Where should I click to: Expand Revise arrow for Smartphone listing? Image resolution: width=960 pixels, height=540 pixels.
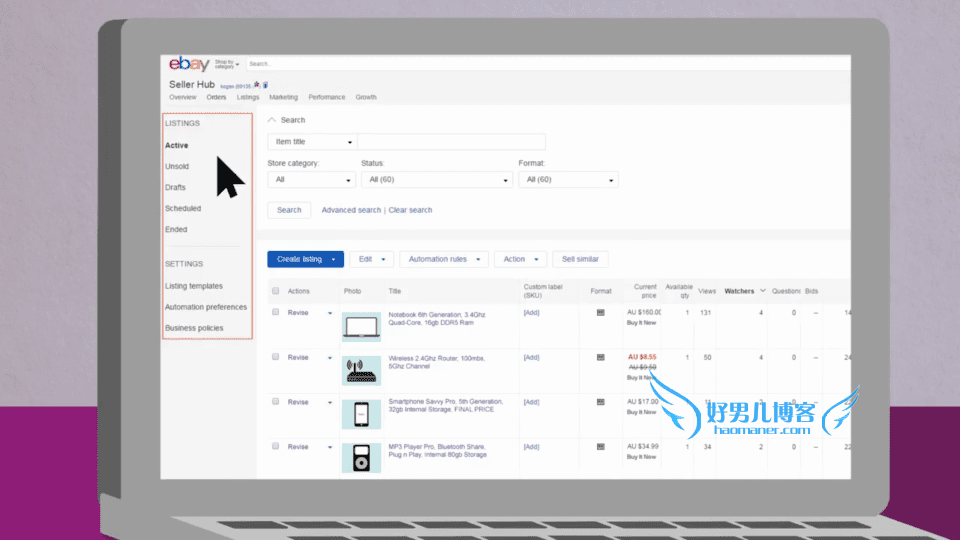[x=330, y=403]
